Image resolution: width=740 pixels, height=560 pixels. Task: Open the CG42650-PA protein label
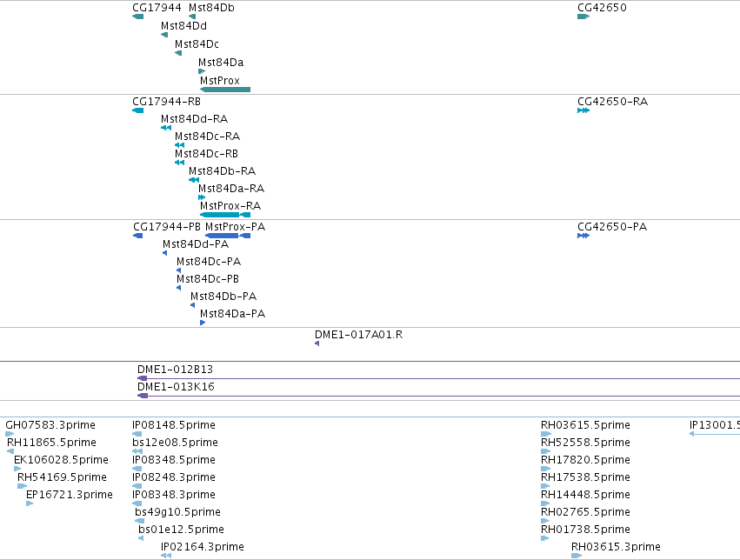click(x=612, y=227)
